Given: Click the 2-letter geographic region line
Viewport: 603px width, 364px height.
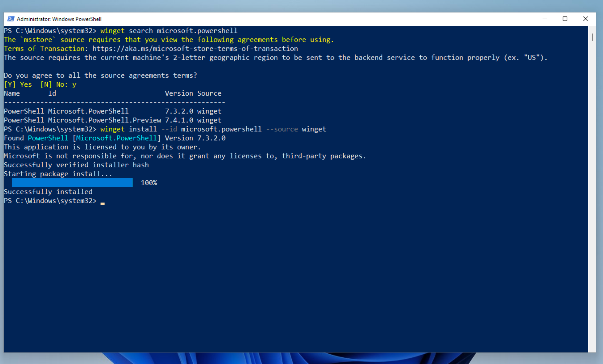Looking at the screenshot, I should tap(276, 58).
